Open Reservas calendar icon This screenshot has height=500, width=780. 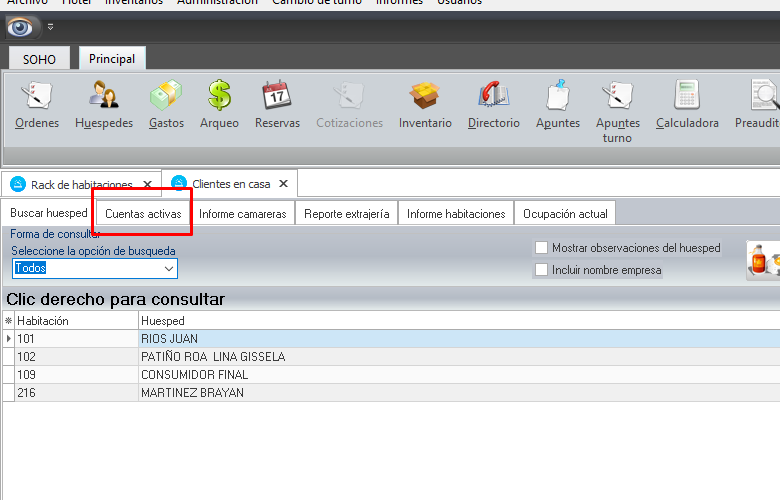(277, 98)
